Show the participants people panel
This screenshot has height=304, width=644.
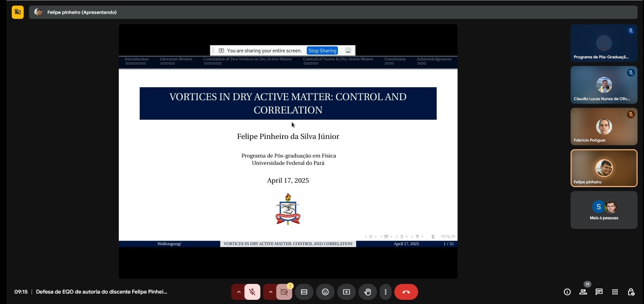(583, 292)
